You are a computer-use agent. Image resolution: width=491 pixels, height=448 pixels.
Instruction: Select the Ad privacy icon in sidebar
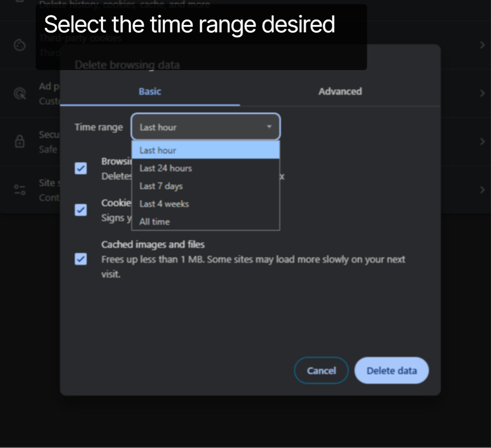[x=20, y=93]
